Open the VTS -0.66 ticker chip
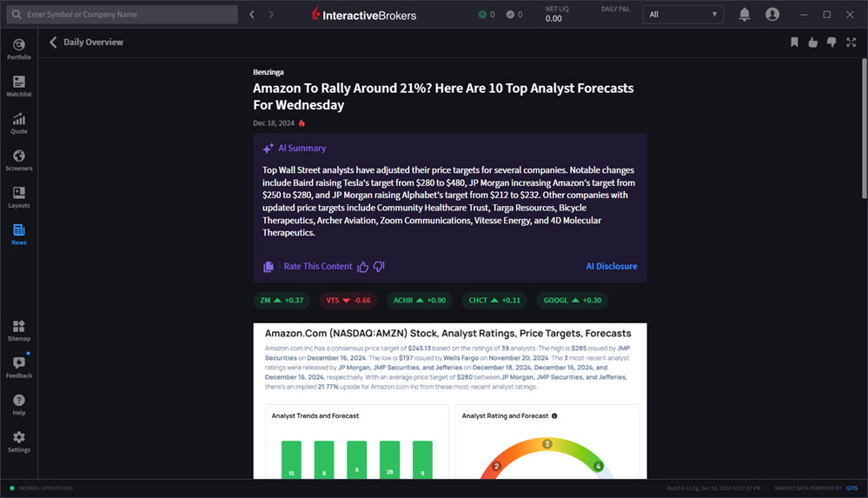Screen dimensions: 868x498 click(348, 300)
